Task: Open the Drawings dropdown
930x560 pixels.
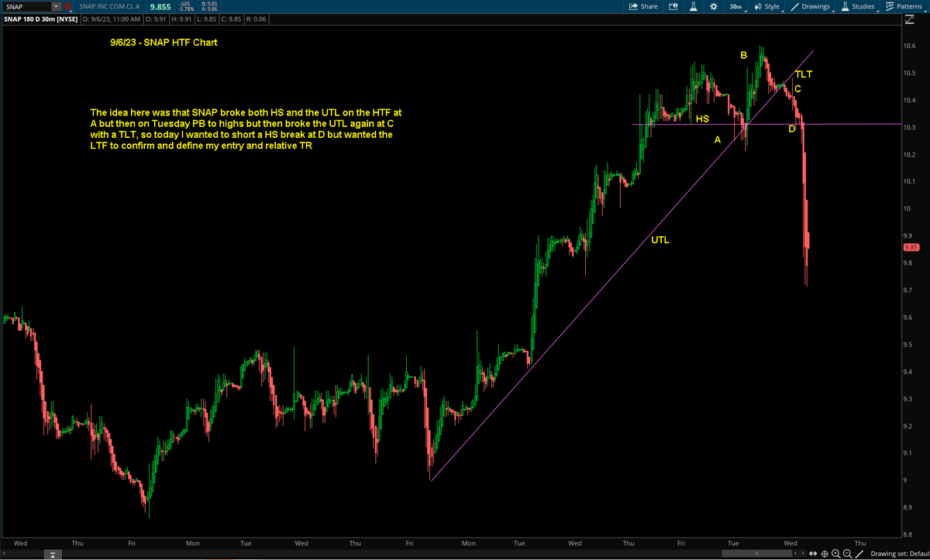Action: click(811, 6)
